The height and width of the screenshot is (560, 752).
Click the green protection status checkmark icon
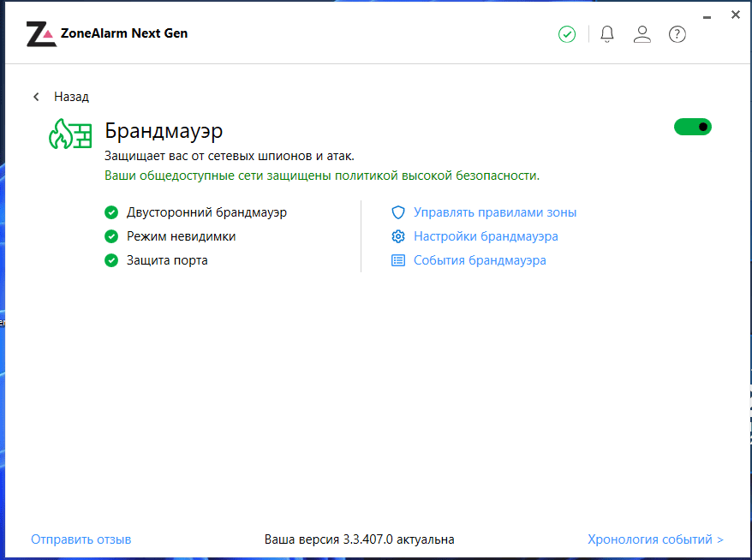(567, 34)
